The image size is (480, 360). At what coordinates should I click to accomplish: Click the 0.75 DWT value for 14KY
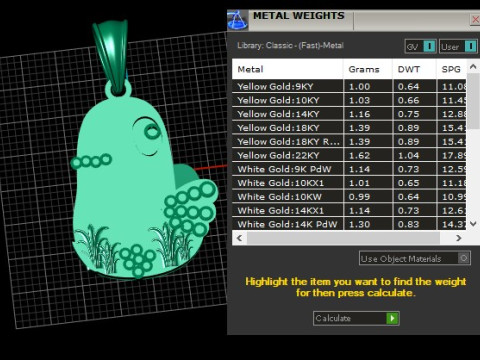pyautogui.click(x=408, y=114)
